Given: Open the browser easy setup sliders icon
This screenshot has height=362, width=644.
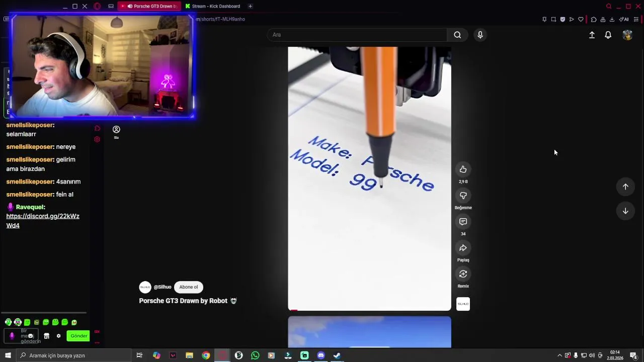Looking at the screenshot, I should coord(636,19).
